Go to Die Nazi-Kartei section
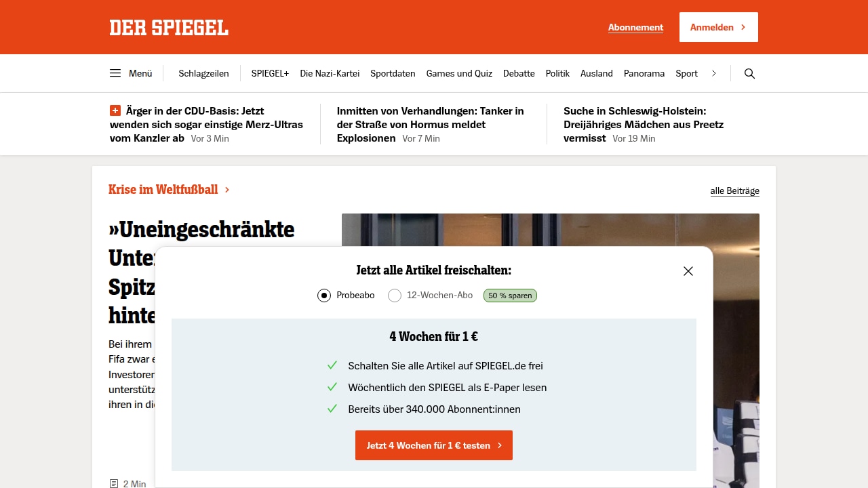The width and height of the screenshot is (868, 488). [x=330, y=73]
